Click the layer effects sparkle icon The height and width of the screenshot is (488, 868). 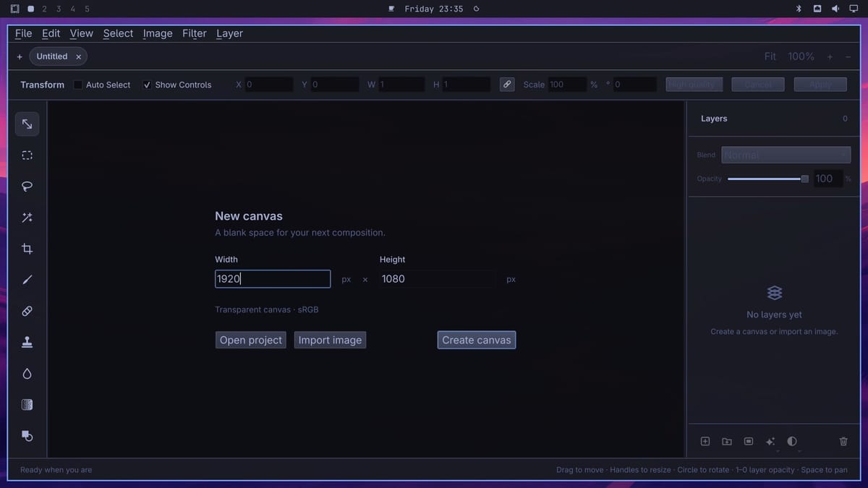pyautogui.click(x=770, y=441)
